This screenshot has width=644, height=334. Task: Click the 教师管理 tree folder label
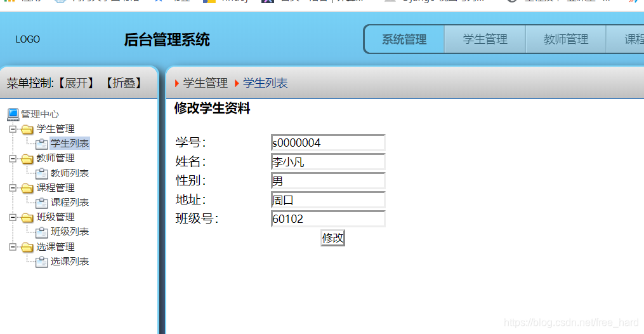click(x=55, y=158)
